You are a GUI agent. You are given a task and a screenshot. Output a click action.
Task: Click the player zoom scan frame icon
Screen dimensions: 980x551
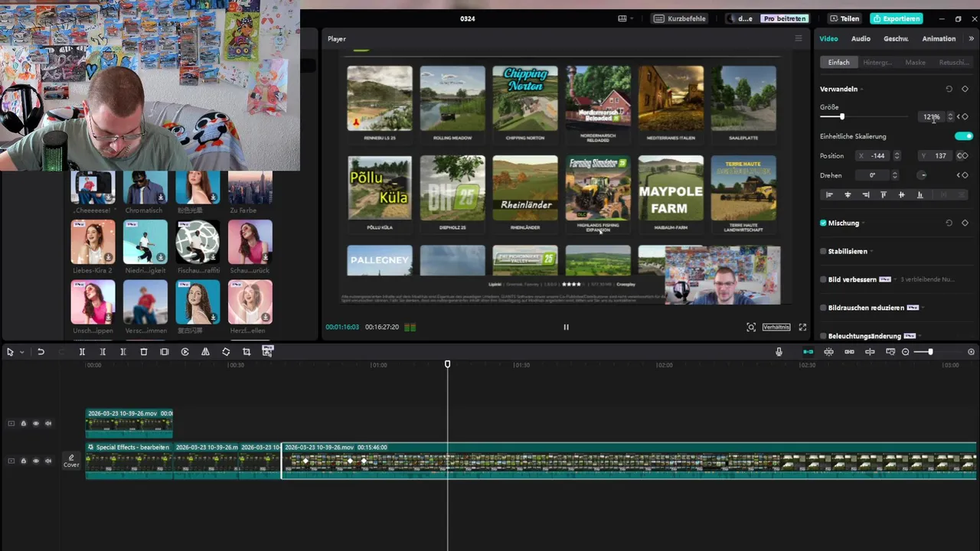tap(751, 327)
